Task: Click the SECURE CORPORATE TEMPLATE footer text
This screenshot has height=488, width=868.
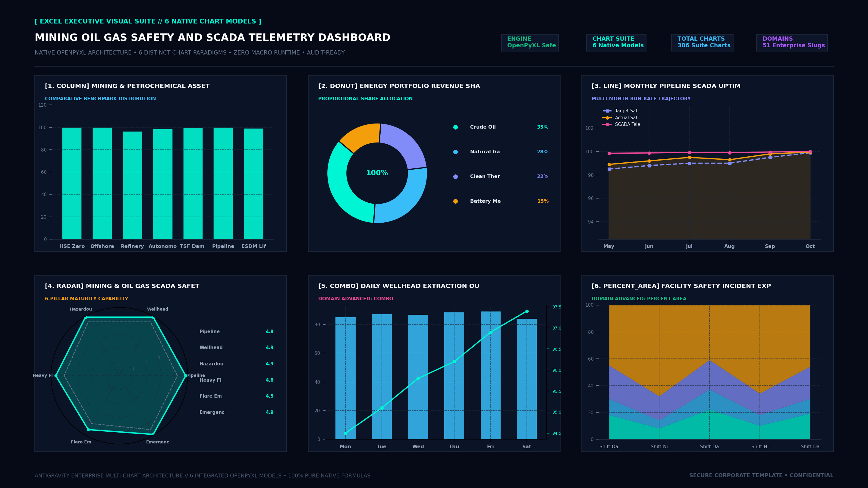Action: (761, 476)
